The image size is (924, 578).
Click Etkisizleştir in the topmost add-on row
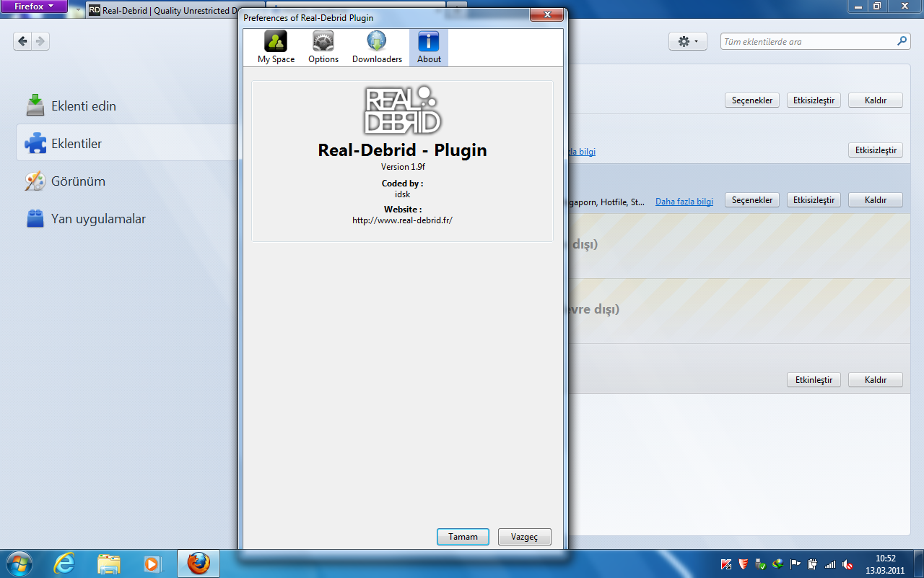tap(814, 100)
